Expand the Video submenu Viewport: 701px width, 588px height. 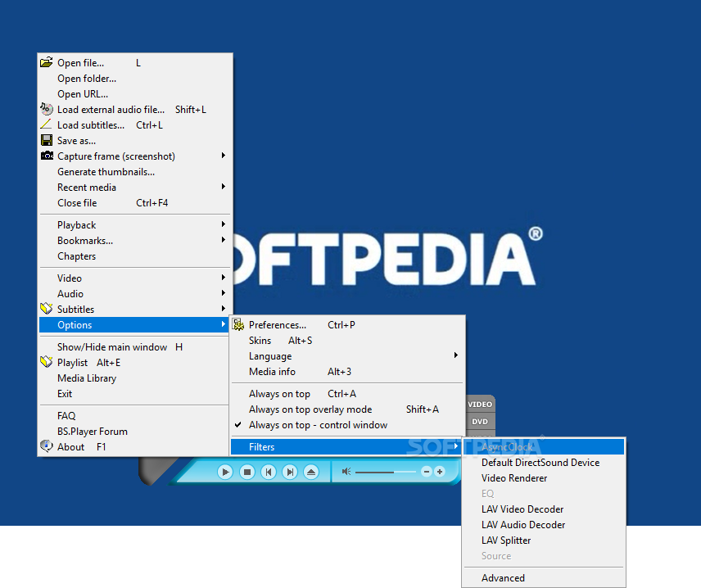pos(135,278)
